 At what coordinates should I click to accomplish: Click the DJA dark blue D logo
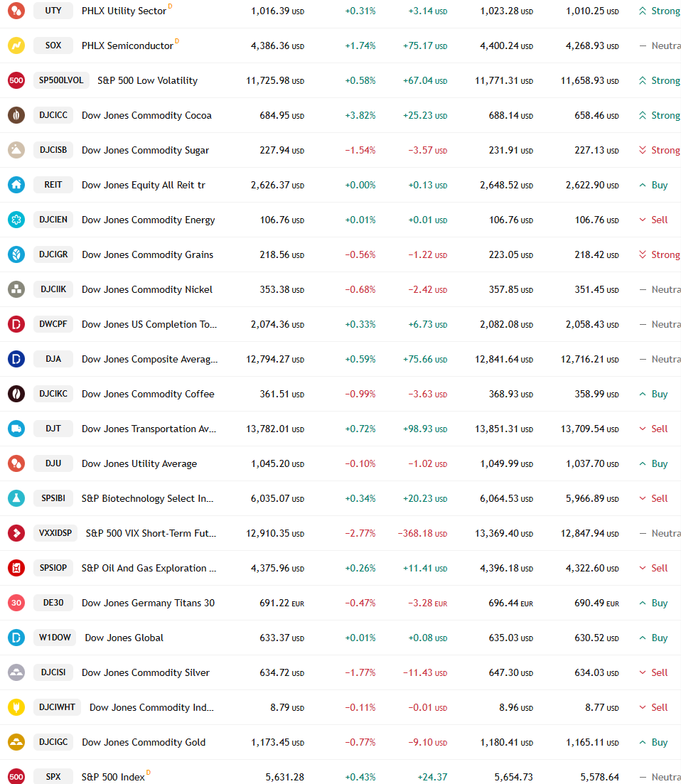(x=16, y=359)
